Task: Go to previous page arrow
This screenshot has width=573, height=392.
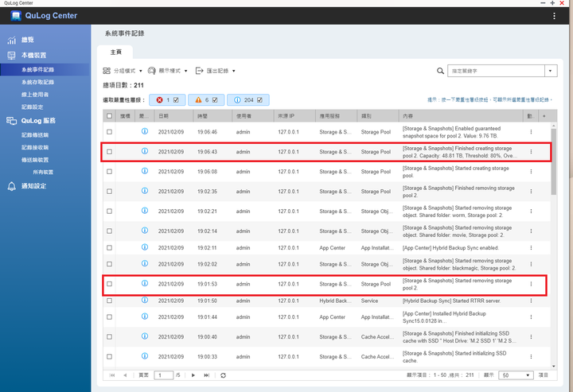Action: pyautogui.click(x=125, y=375)
